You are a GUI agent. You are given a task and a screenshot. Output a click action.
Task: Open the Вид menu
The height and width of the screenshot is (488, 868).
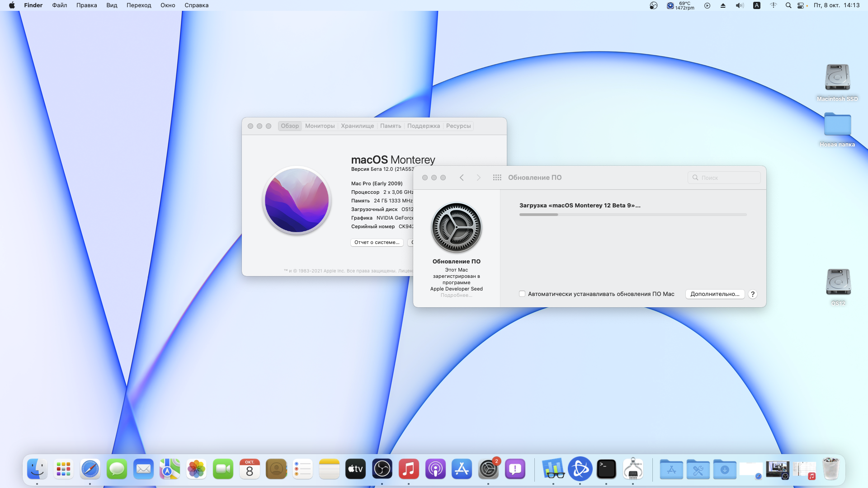pyautogui.click(x=112, y=5)
